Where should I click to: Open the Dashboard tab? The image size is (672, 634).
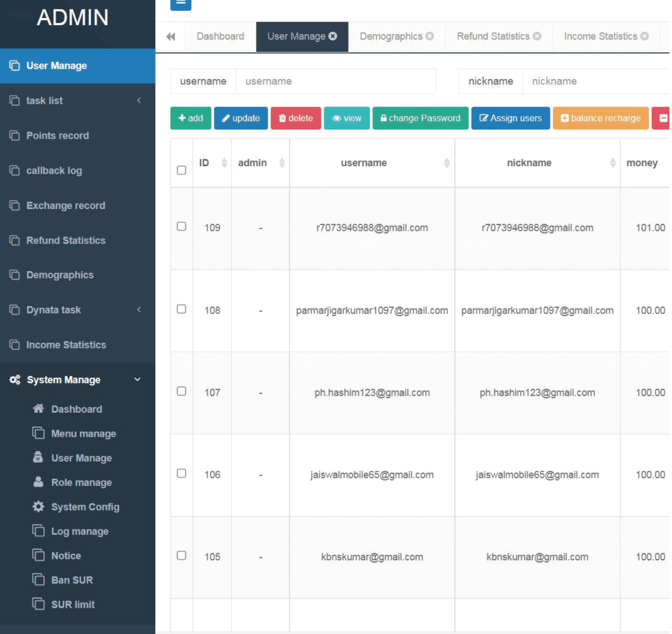point(220,36)
